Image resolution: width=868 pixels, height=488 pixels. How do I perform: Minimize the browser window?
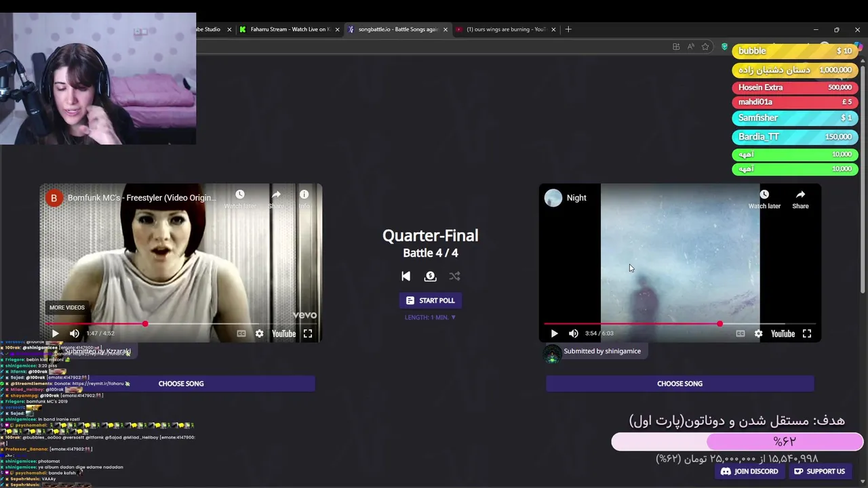click(816, 29)
